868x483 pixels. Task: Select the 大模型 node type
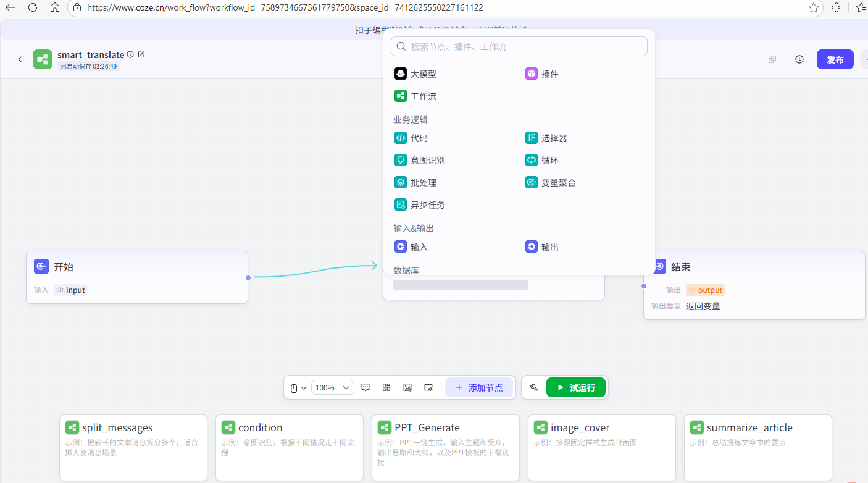click(415, 73)
